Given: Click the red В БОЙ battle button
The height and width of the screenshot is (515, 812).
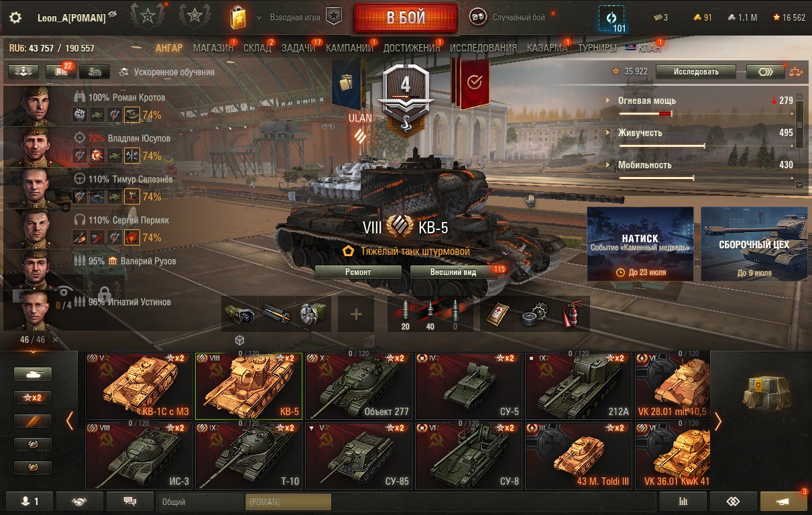Looking at the screenshot, I should pos(406,18).
